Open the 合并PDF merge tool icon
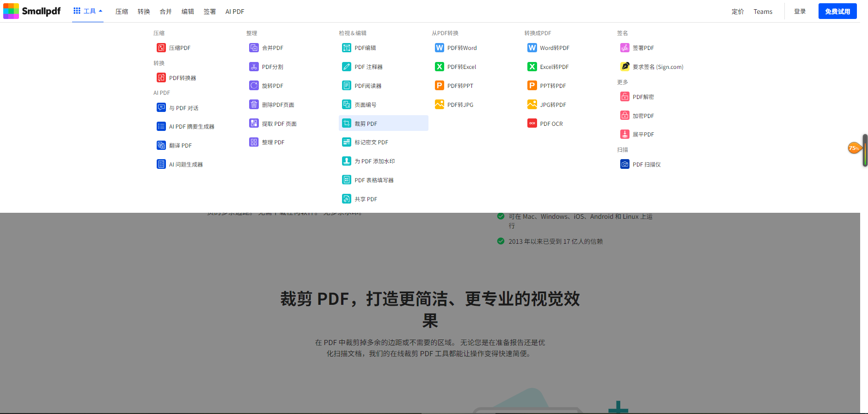 click(254, 48)
